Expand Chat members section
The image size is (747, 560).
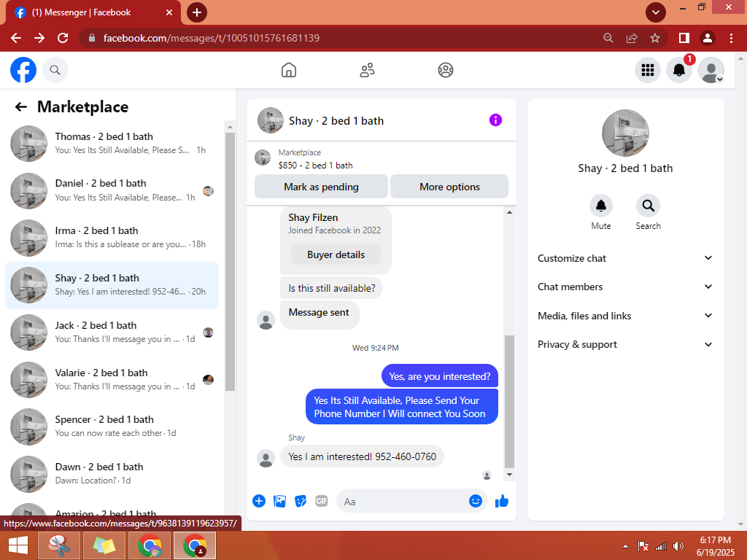coord(625,287)
